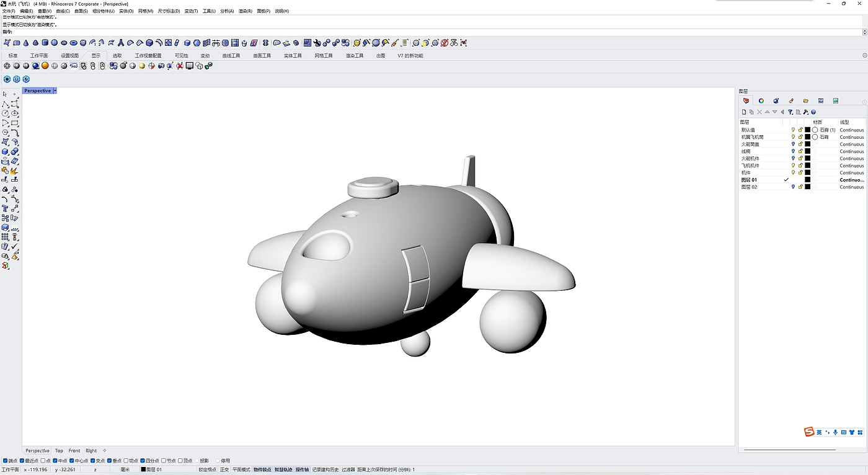
Task: Toggle visibility bulb for 火箭筒盖 layer
Action: click(793, 144)
